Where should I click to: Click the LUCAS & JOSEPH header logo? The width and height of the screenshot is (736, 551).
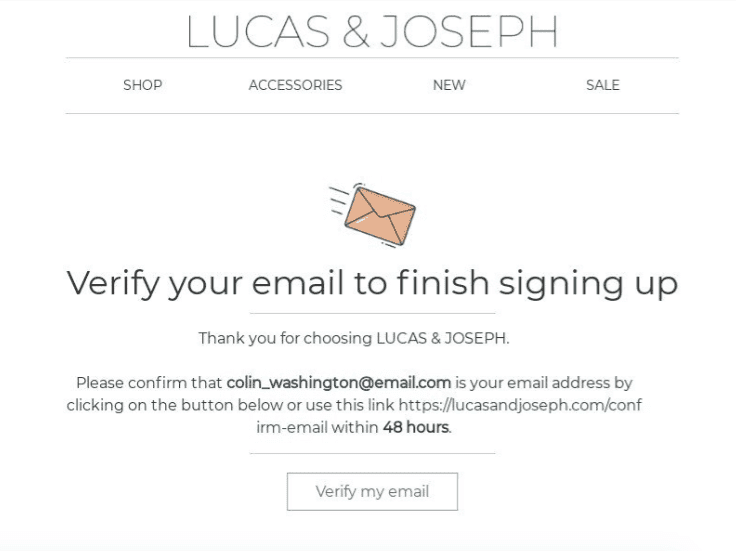pyautogui.click(x=372, y=32)
